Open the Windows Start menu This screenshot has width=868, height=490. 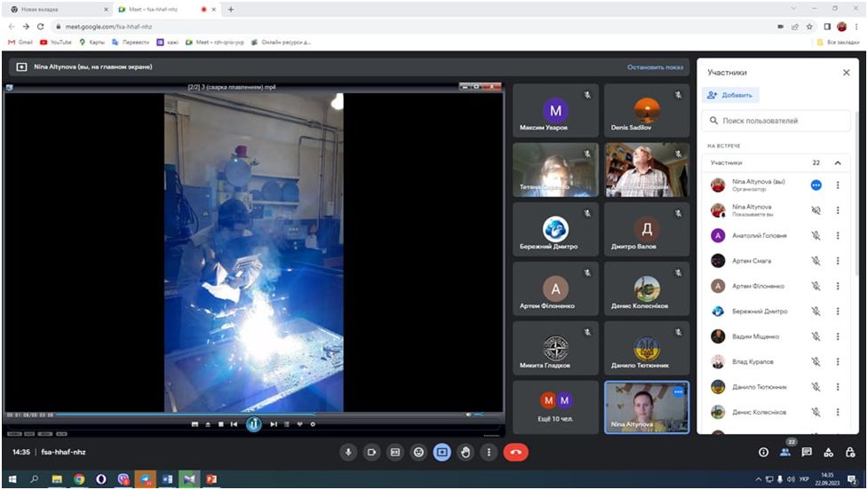[x=12, y=479]
